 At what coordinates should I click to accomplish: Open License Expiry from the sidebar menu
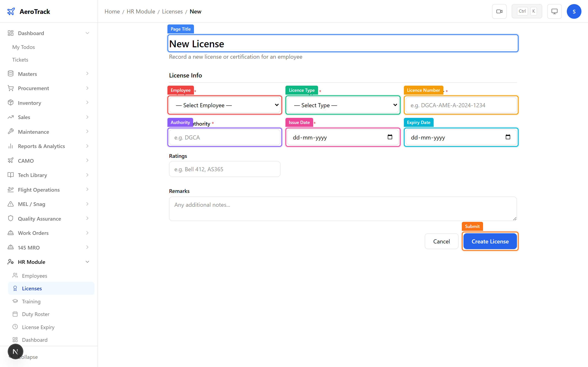[x=38, y=327]
